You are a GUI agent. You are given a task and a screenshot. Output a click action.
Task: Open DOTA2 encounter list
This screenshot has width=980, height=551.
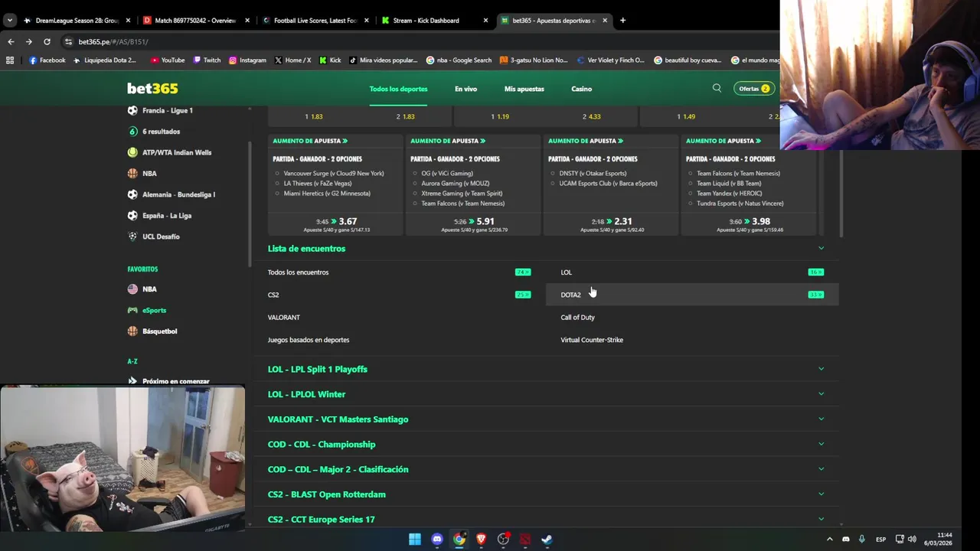692,295
